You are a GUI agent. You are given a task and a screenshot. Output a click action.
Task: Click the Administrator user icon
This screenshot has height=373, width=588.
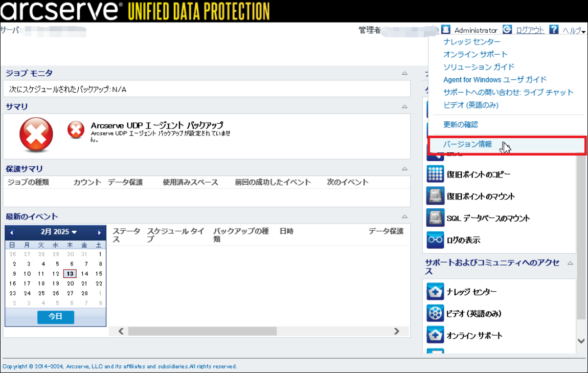pos(445,29)
